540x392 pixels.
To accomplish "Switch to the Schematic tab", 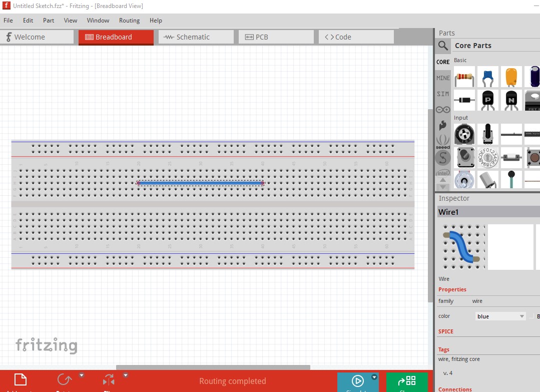I will (196, 37).
